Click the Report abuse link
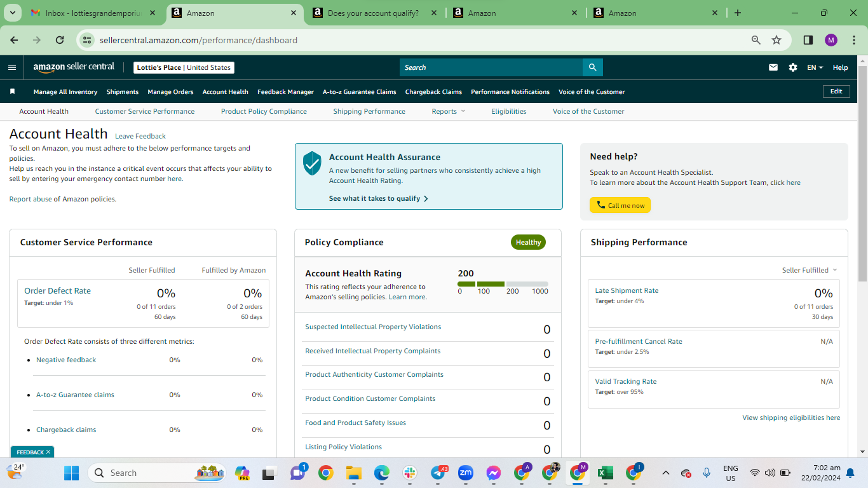Image resolution: width=868 pixels, height=488 pixels. [x=31, y=199]
